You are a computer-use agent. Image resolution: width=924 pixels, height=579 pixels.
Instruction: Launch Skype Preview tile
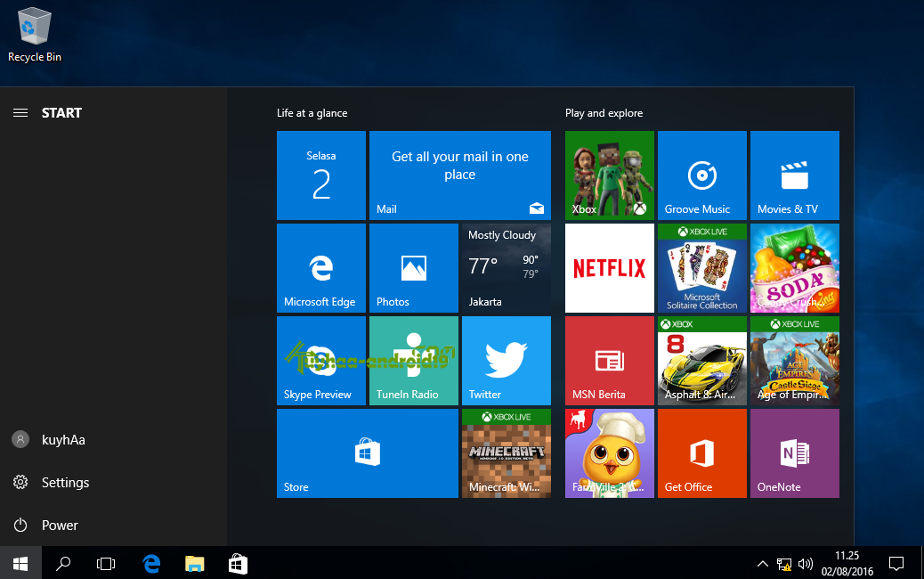(321, 360)
